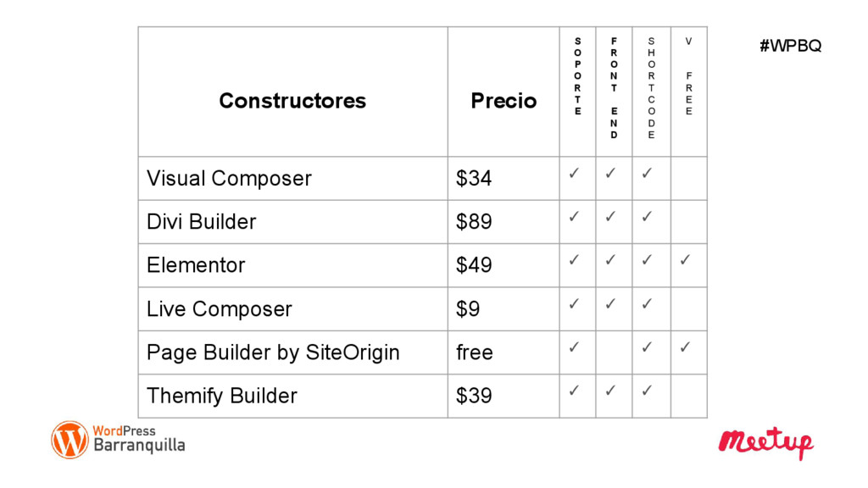Click the Meetup logo
The height and width of the screenshot is (488, 868).
click(x=765, y=442)
